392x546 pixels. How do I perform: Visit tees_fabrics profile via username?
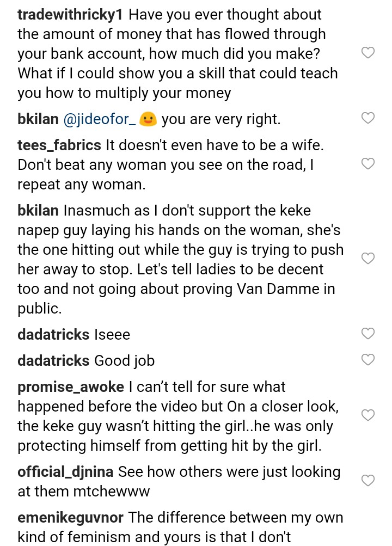(x=59, y=145)
